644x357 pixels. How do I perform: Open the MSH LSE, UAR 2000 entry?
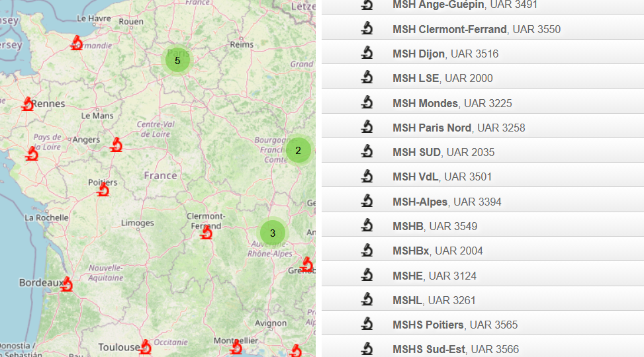[483, 76]
